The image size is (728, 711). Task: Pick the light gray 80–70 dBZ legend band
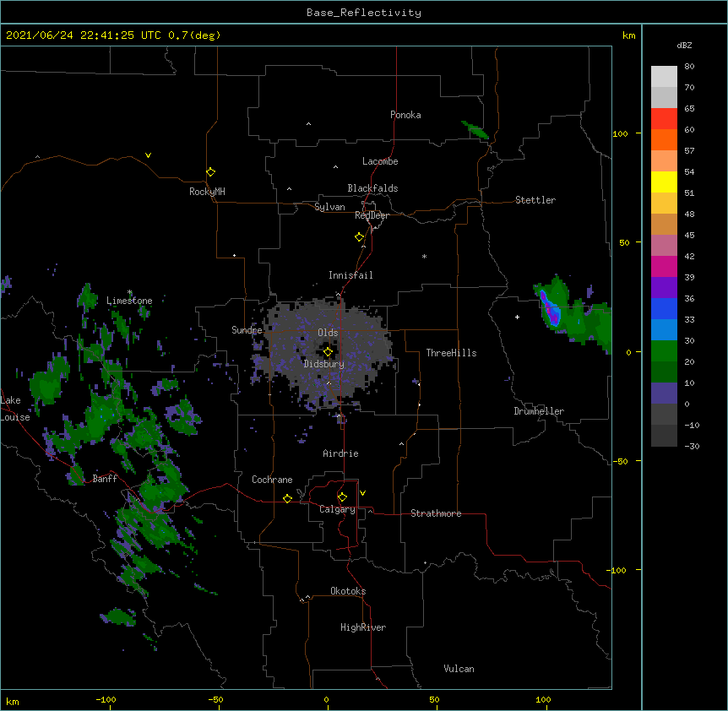(x=664, y=77)
